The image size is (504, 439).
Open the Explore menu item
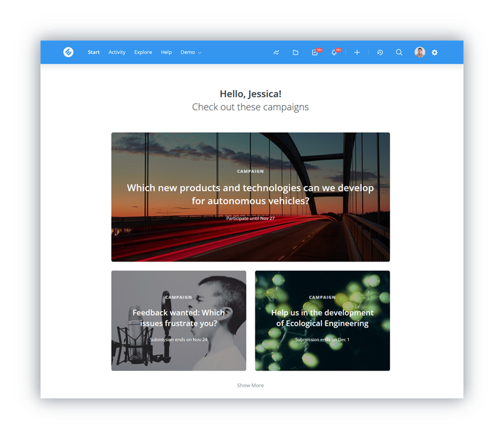click(143, 52)
